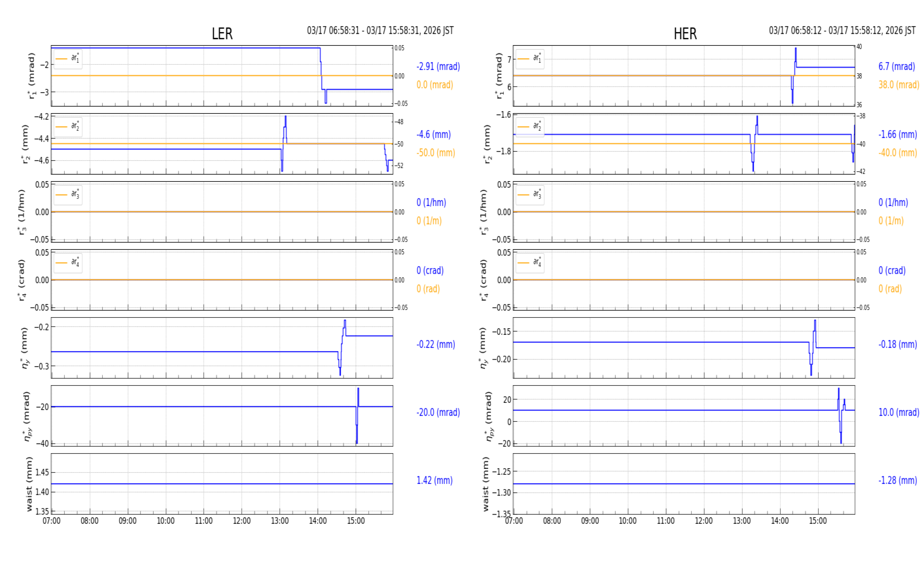This screenshot has width=924, height=565.
Task: Click the LER column 0 (1/m) readout
Action: coord(429,221)
